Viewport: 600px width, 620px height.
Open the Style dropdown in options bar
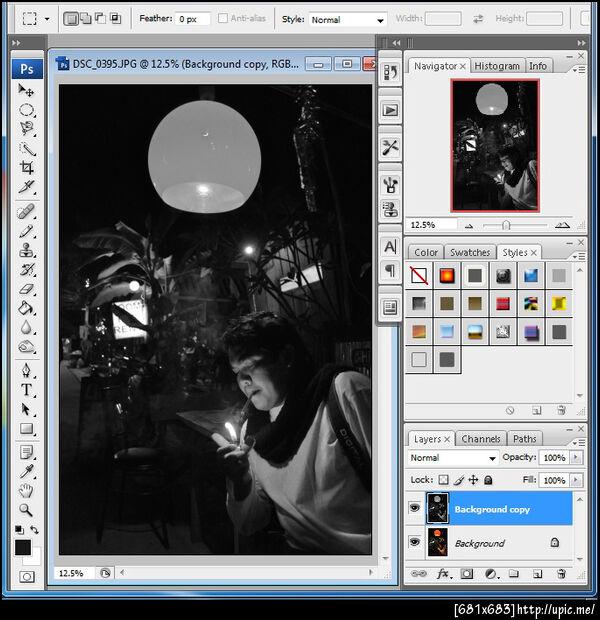click(x=347, y=19)
